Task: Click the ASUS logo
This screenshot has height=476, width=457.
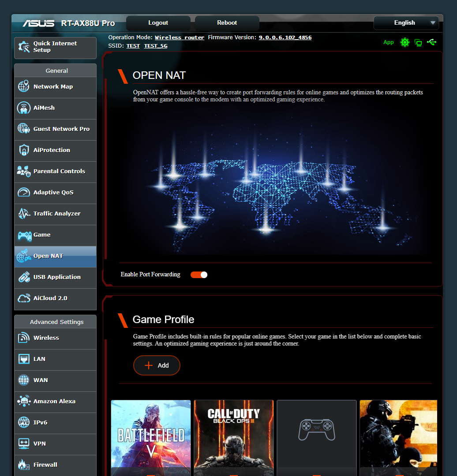Action: tap(38, 23)
